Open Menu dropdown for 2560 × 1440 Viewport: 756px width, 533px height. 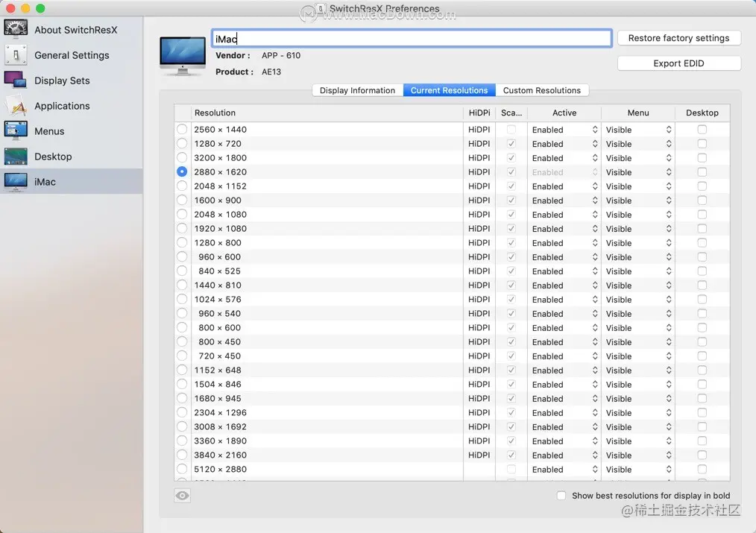pyautogui.click(x=638, y=130)
